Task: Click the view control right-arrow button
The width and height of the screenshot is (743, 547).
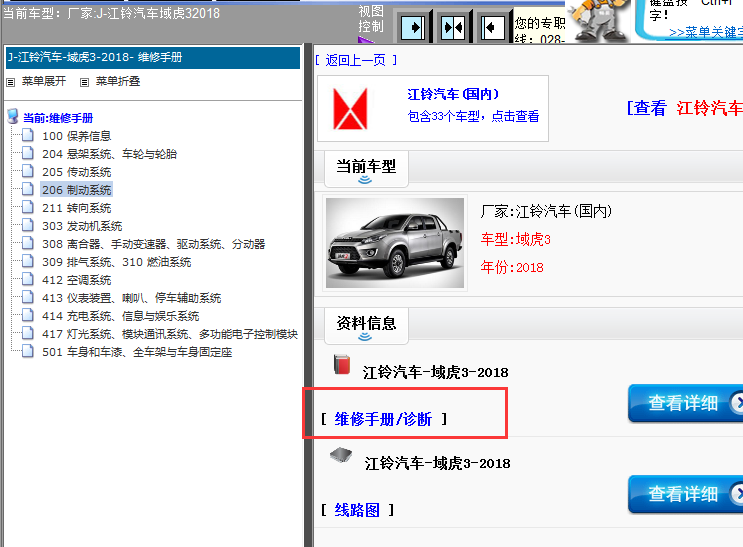Action: 413,28
